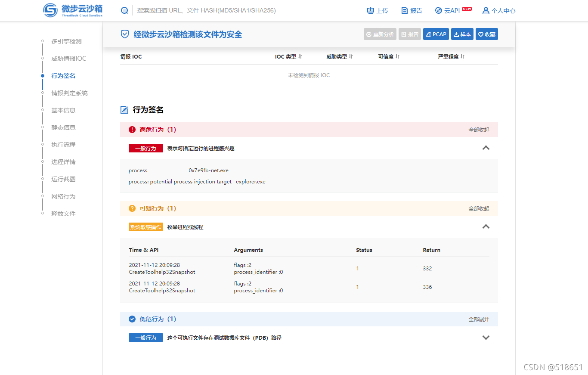
Task: Click the red 一般行为 tag
Action: pyautogui.click(x=146, y=148)
